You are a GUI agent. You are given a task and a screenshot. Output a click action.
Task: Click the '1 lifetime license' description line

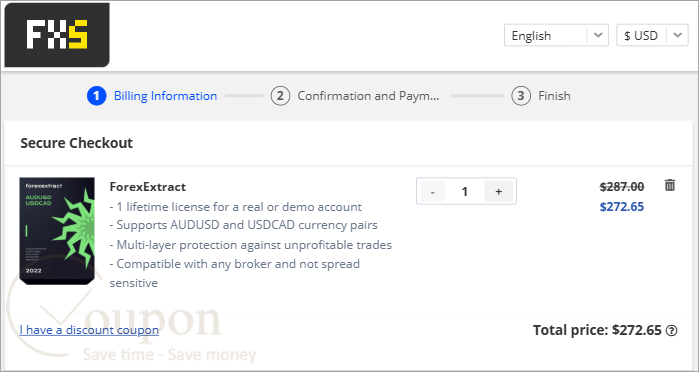[x=235, y=207]
